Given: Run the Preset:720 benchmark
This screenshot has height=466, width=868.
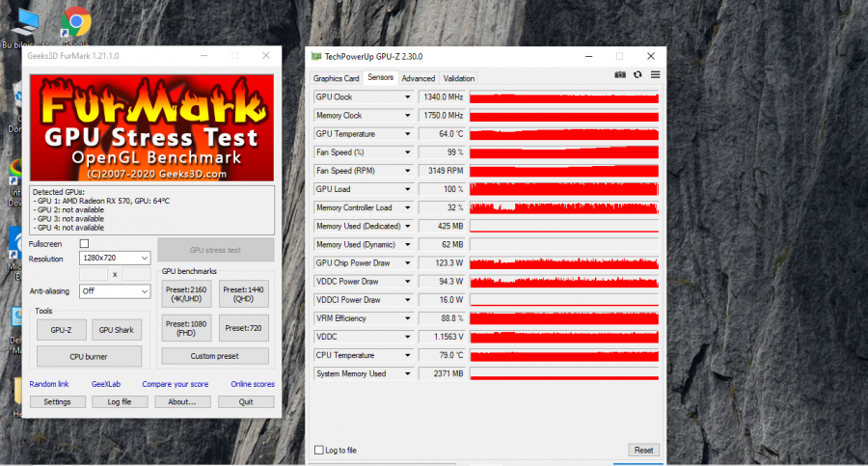Looking at the screenshot, I should [244, 328].
